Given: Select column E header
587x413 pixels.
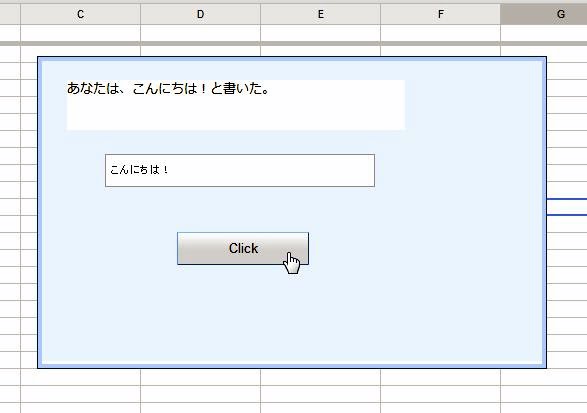Looking at the screenshot, I should (x=320, y=14).
